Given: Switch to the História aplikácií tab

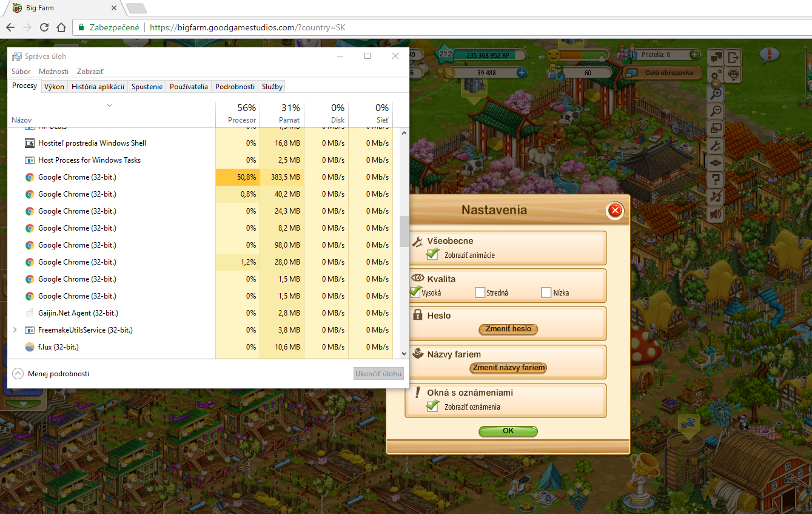Looking at the screenshot, I should pyautogui.click(x=98, y=87).
